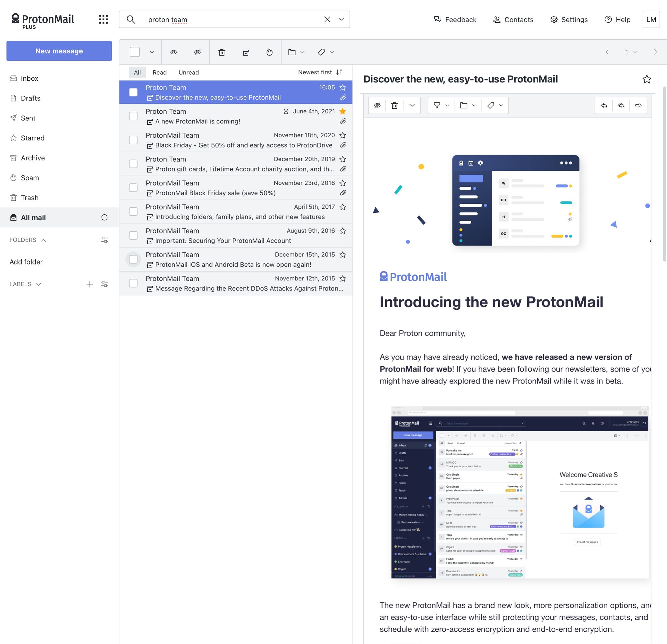Expand the LABELS section

pos(25,284)
